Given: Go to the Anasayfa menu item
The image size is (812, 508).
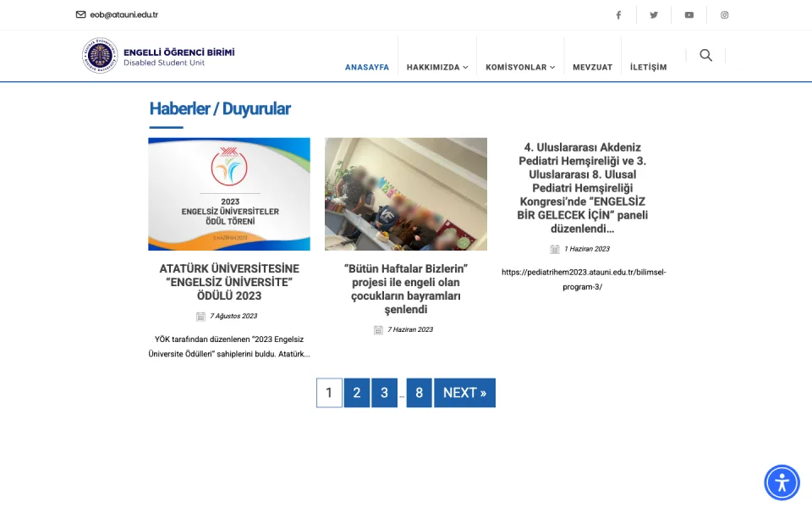Looking at the screenshot, I should [x=367, y=68].
